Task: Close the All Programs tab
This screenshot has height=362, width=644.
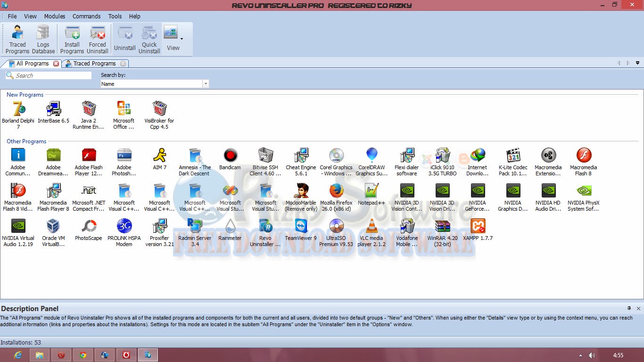Action: pos(56,64)
